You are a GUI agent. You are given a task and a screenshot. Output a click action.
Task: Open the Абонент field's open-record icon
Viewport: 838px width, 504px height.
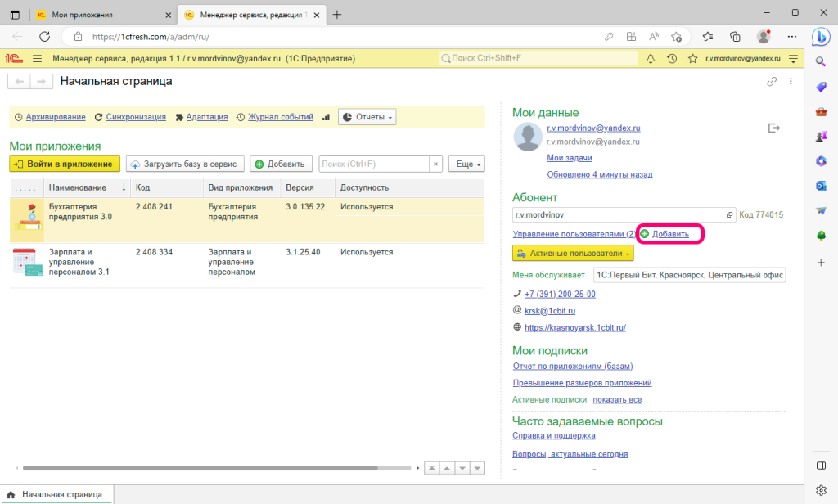point(729,215)
